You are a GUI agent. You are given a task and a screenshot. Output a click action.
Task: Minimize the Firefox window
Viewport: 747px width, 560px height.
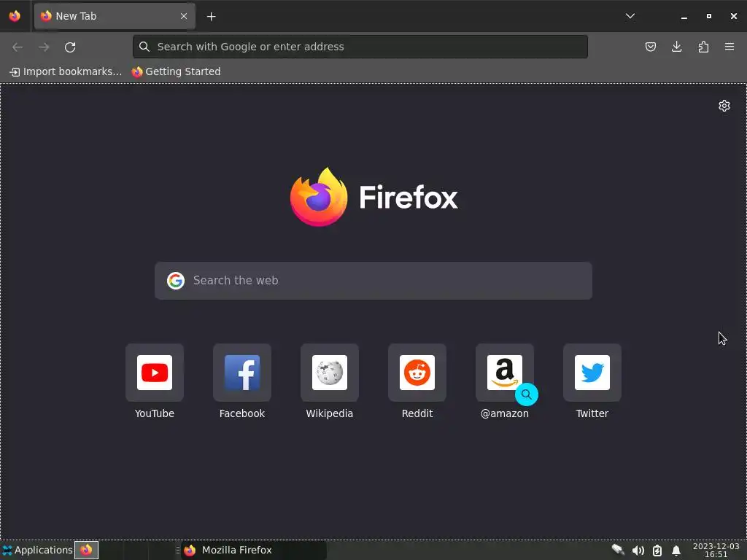pyautogui.click(x=684, y=16)
